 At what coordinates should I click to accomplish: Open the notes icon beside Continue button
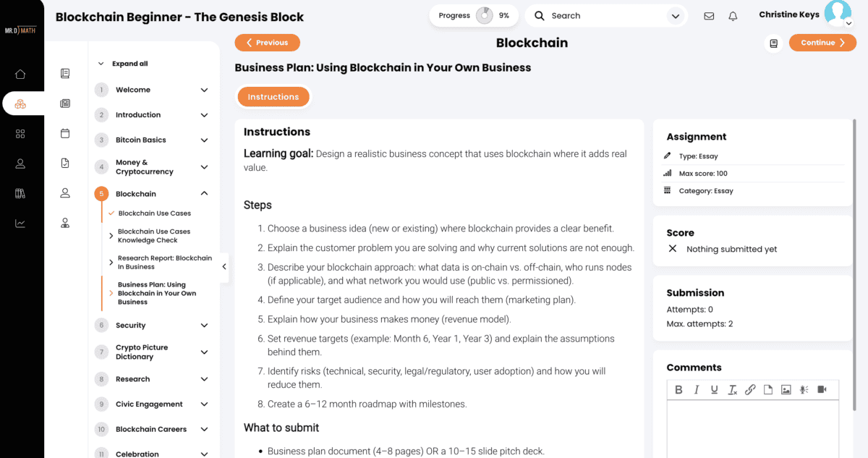(x=774, y=43)
